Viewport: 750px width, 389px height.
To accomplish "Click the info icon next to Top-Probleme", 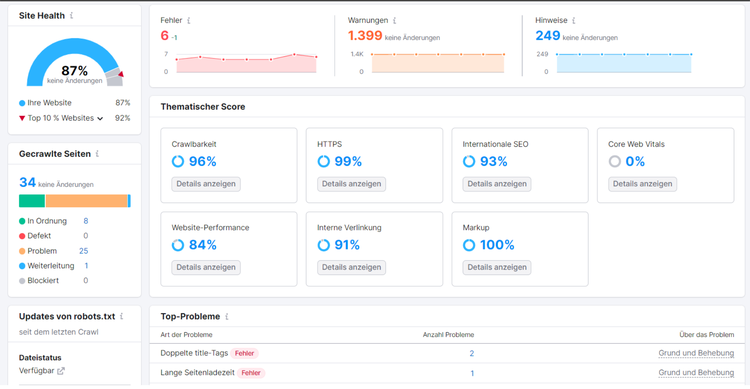I will click(x=227, y=316).
